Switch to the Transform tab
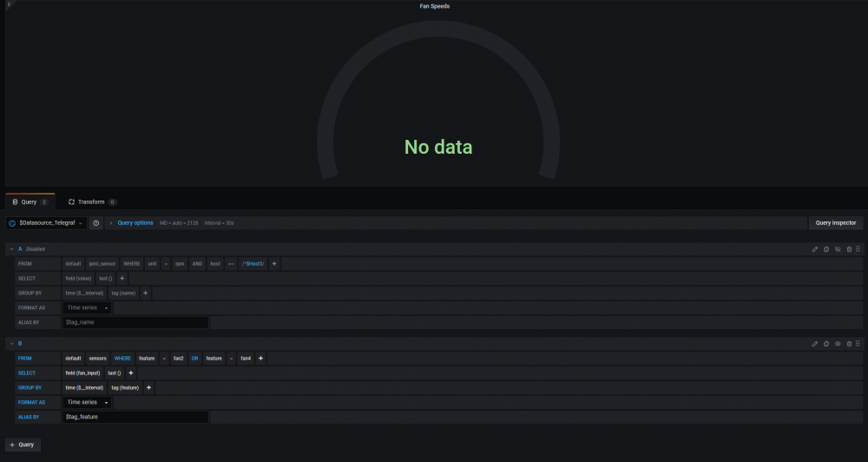Viewport: 868px width, 462px height. 92,202
